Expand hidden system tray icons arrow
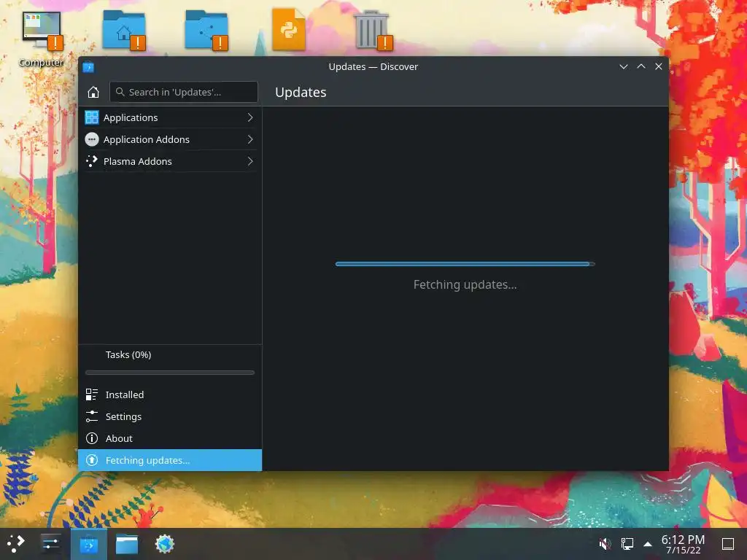This screenshot has height=560, width=747. click(x=648, y=544)
